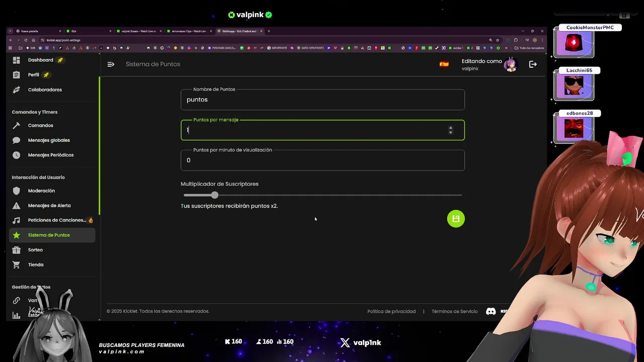Select the Mensajes Periódicos clock icon

(17, 155)
